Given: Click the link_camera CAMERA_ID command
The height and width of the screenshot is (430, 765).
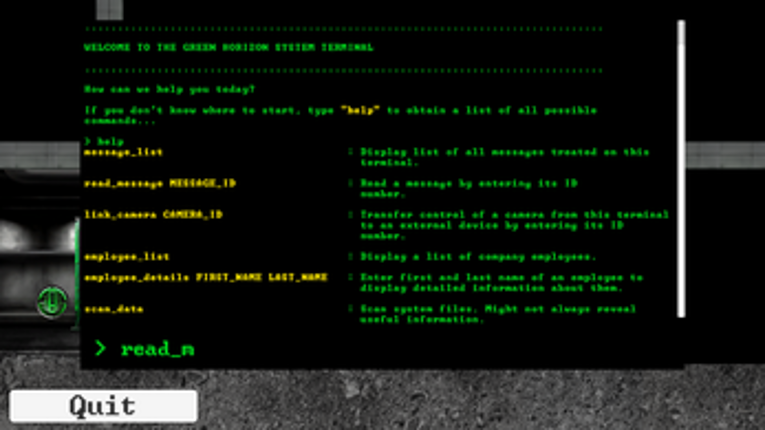Looking at the screenshot, I should click(x=153, y=215).
